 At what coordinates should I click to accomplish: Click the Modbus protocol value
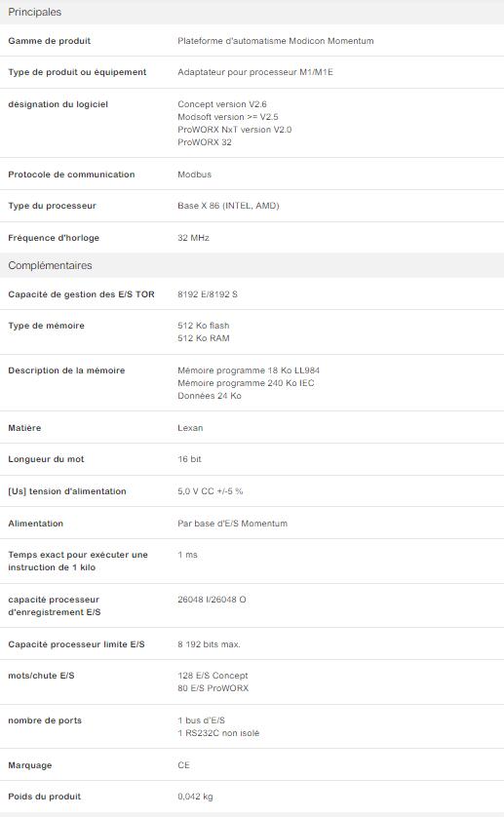pos(194,175)
